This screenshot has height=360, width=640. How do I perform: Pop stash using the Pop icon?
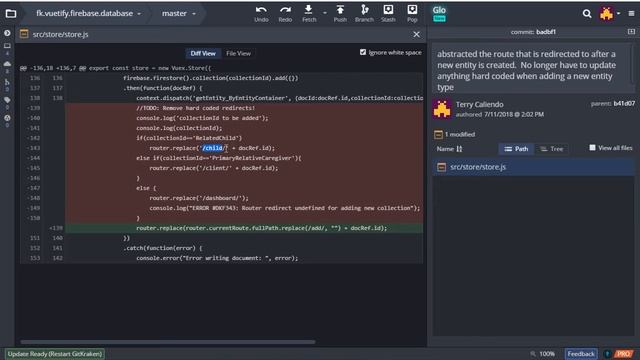[412, 13]
